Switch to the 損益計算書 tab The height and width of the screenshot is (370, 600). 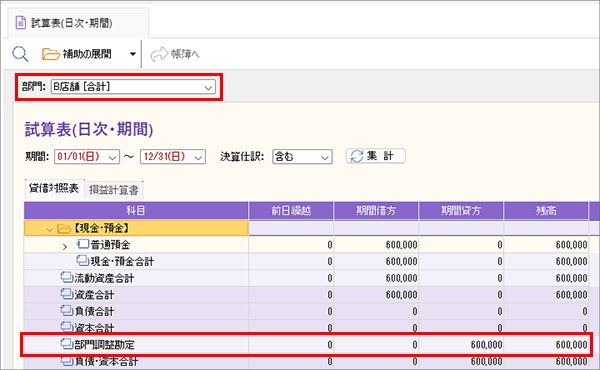[x=114, y=190]
